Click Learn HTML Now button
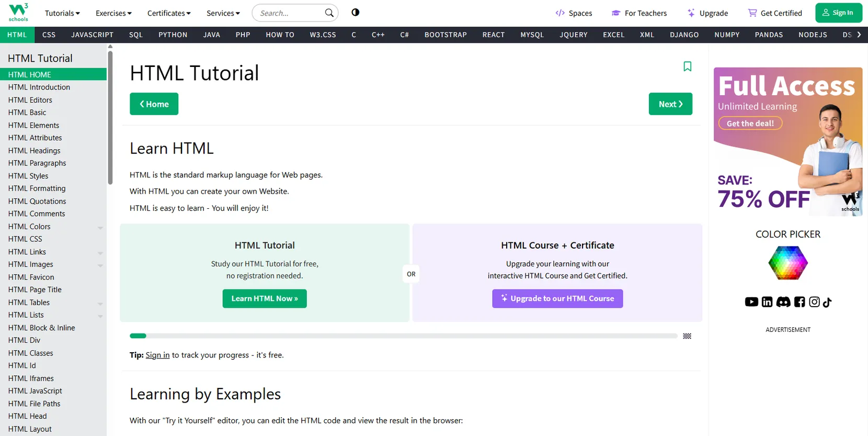This screenshot has height=436, width=868. pyautogui.click(x=265, y=298)
